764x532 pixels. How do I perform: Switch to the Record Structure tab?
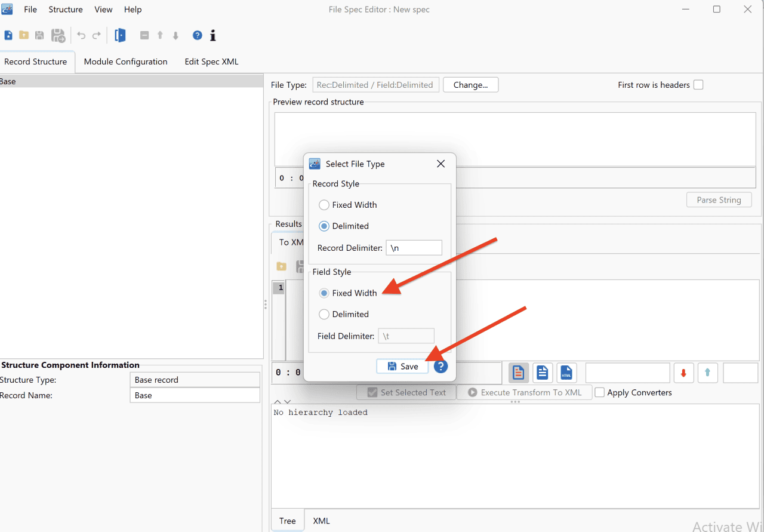(36, 61)
